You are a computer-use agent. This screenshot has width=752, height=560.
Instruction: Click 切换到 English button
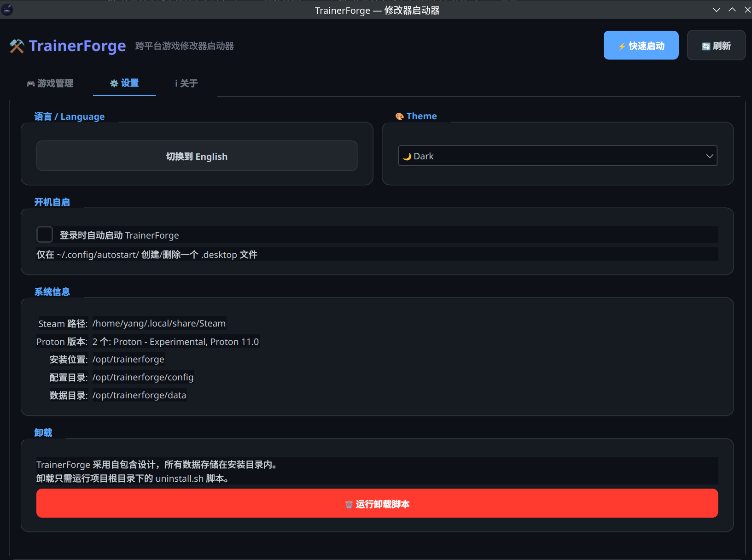pyautogui.click(x=197, y=156)
